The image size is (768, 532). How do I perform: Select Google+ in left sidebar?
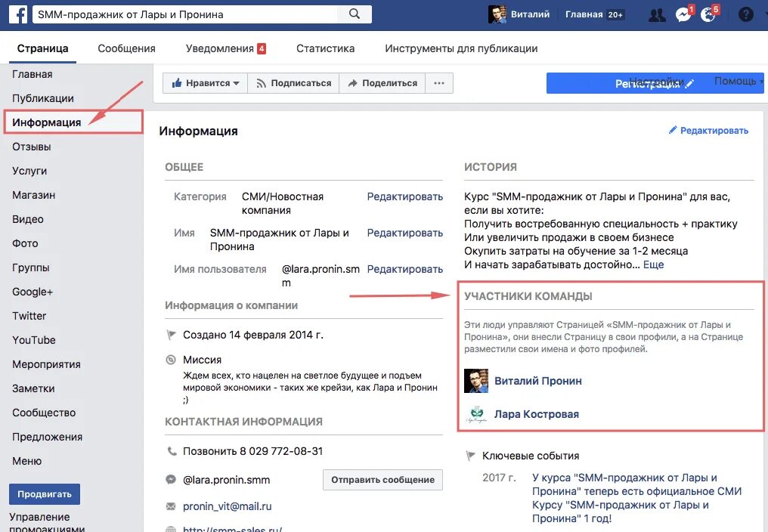click(33, 292)
